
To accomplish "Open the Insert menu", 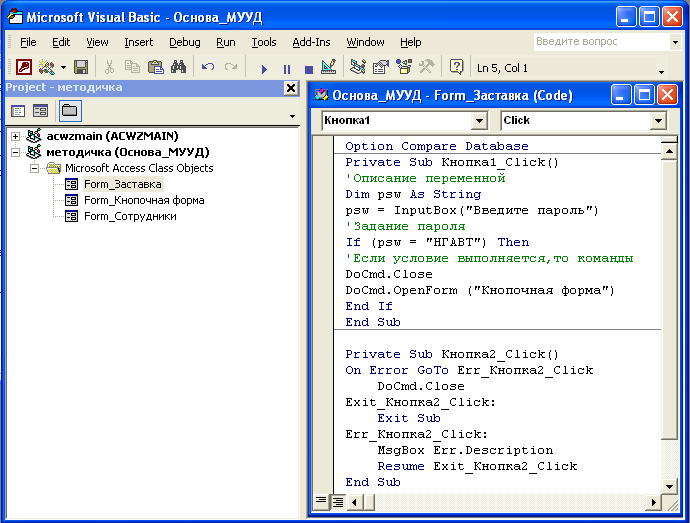I will (x=139, y=42).
